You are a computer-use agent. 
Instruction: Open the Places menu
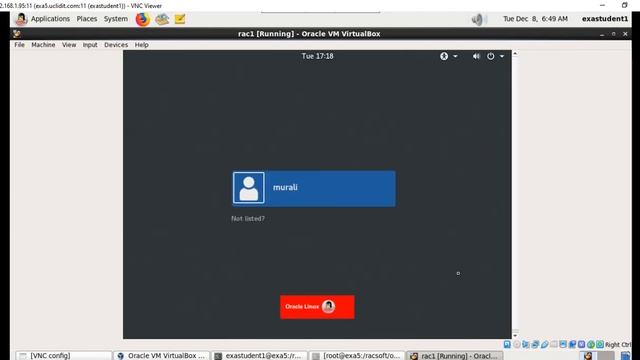coord(87,19)
